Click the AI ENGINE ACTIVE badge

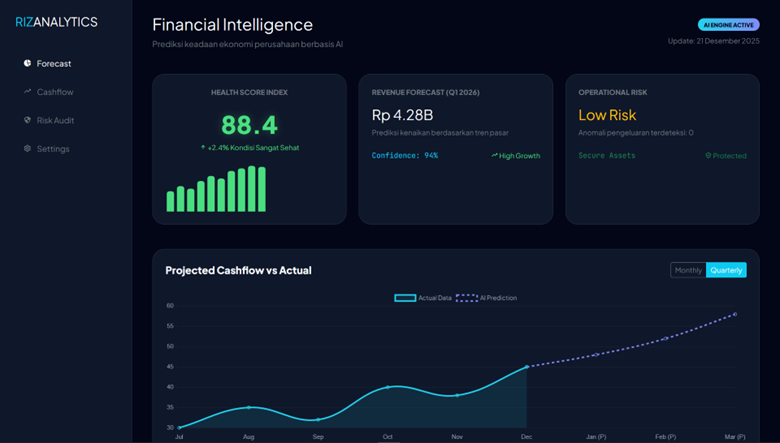click(x=728, y=25)
